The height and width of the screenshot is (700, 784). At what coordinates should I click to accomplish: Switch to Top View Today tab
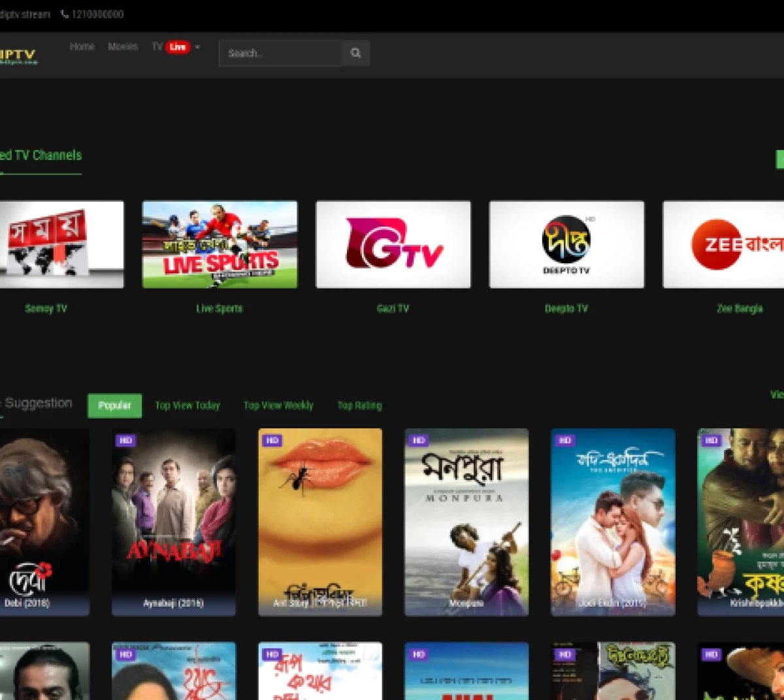pyautogui.click(x=188, y=406)
